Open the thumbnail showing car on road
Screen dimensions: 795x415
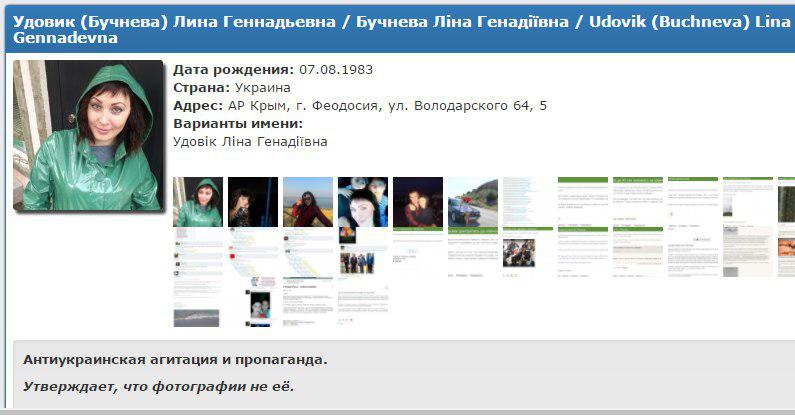pyautogui.click(x=472, y=202)
